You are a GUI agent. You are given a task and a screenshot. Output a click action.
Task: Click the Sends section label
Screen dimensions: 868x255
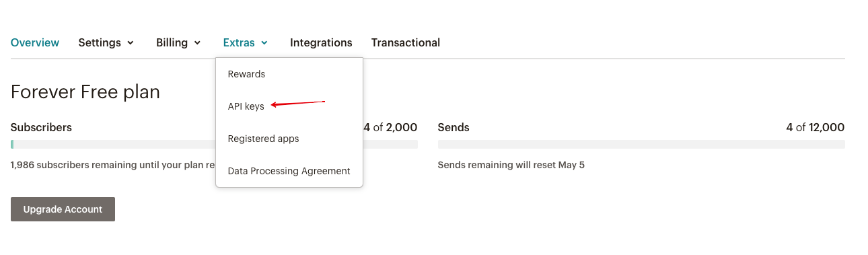tap(454, 127)
